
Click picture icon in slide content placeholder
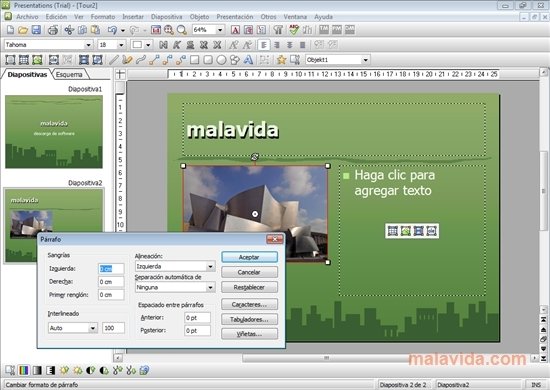click(x=406, y=231)
